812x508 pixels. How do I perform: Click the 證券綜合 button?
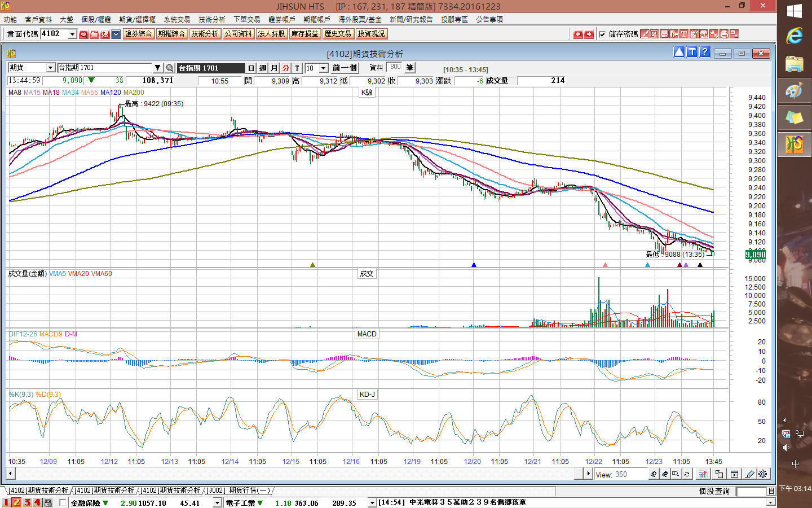point(139,34)
